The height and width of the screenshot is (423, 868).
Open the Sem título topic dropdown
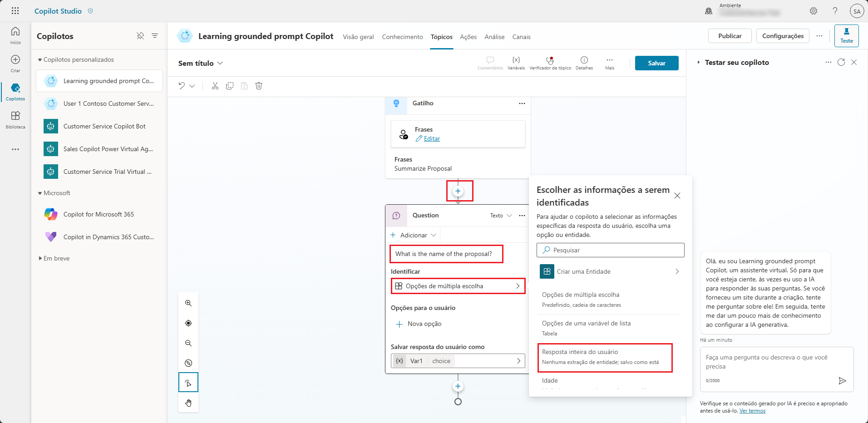point(201,63)
